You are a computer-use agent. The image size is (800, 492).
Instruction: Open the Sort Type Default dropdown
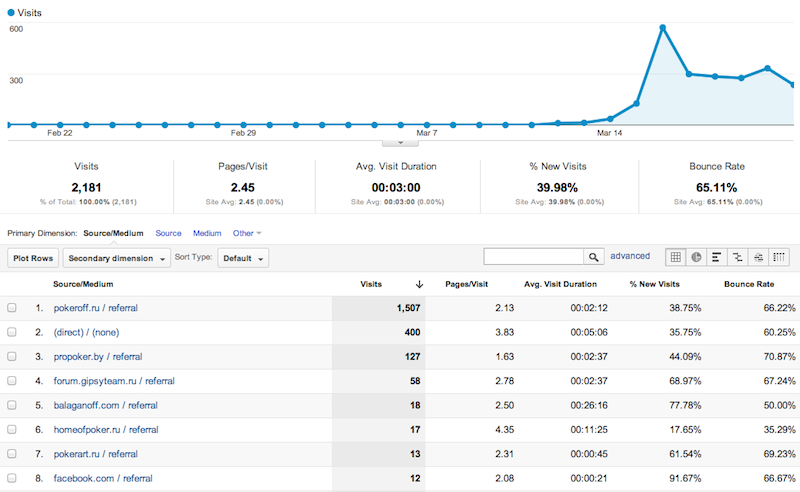(x=243, y=258)
